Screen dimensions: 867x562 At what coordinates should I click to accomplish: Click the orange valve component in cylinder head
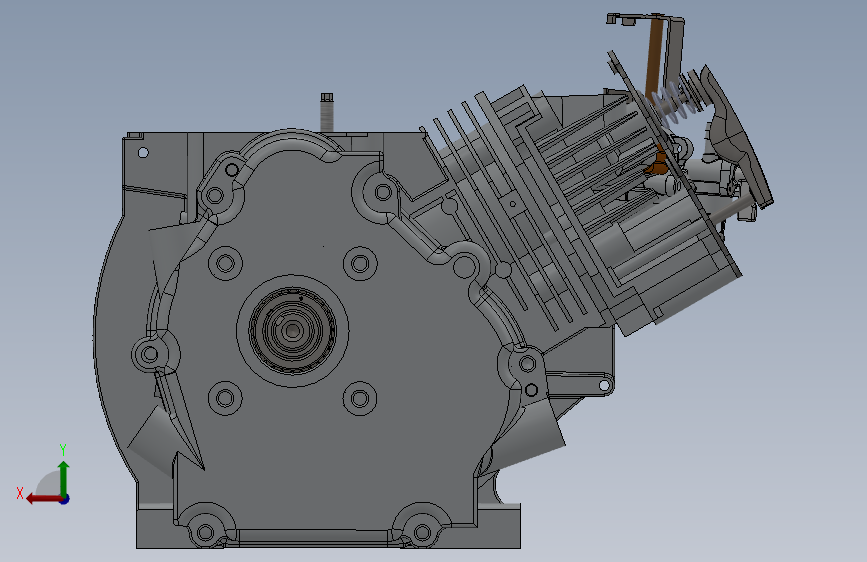tap(656, 165)
